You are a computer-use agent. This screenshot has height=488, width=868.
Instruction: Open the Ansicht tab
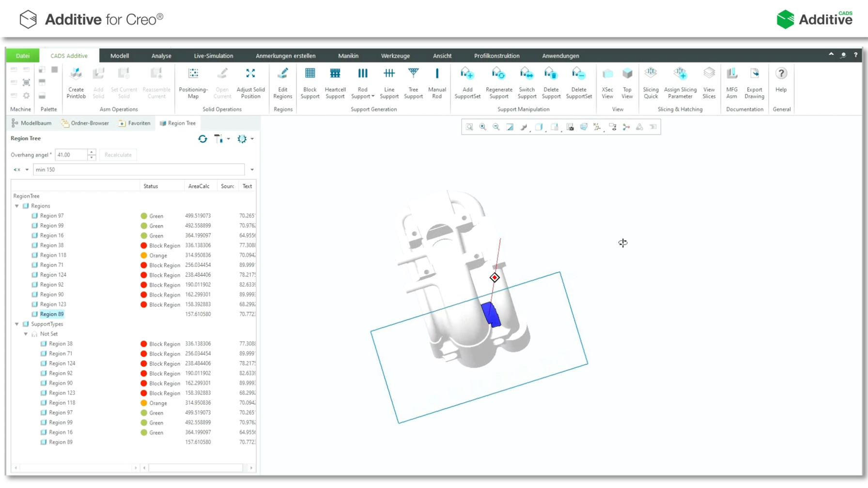[442, 56]
